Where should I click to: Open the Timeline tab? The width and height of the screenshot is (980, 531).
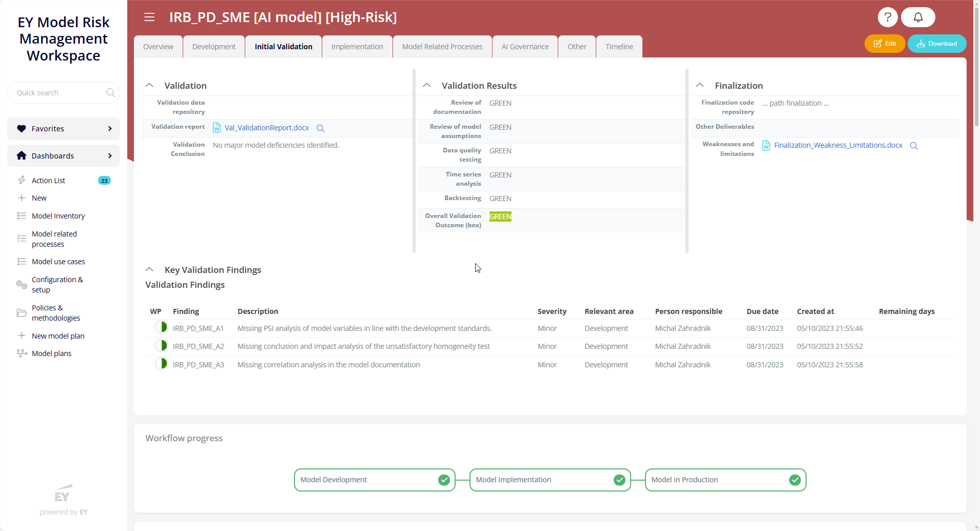click(x=619, y=47)
